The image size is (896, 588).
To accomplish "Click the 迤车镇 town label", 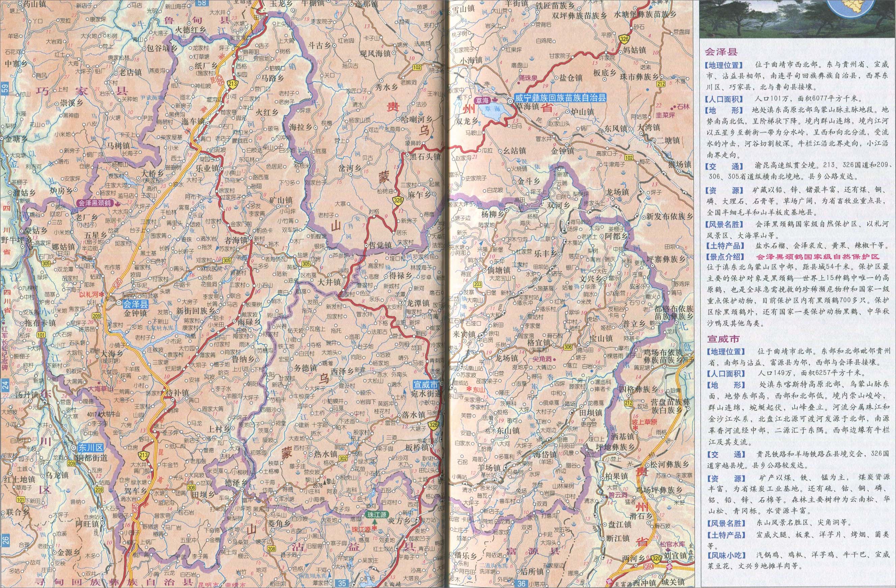I will pos(193,121).
